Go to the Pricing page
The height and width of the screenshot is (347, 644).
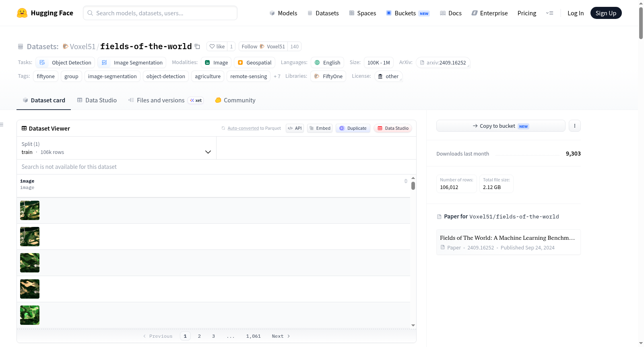pos(527,13)
